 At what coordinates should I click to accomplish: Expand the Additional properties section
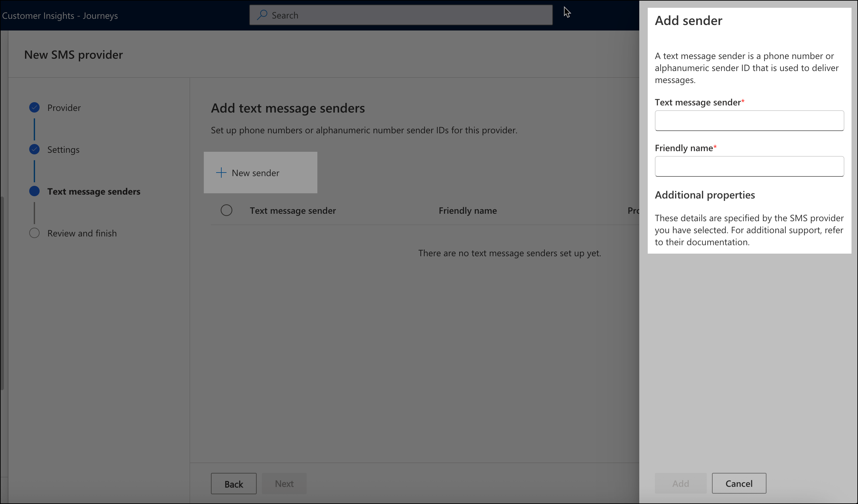point(705,195)
